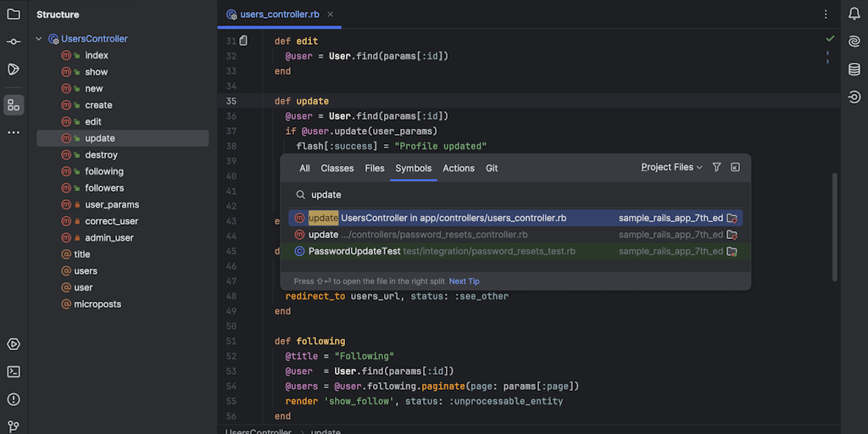Open the editor tabs kebab menu
The image size is (868, 434).
826,14
